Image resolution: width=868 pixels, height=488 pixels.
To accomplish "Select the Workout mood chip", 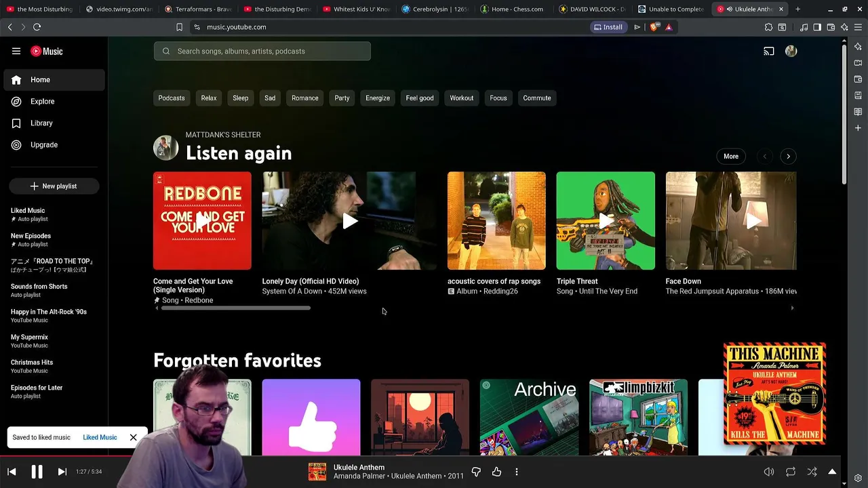I will pos(462,98).
